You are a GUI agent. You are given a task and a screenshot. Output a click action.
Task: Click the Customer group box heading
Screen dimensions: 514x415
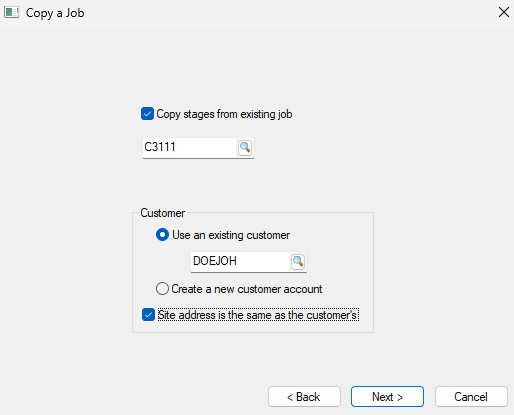click(163, 213)
